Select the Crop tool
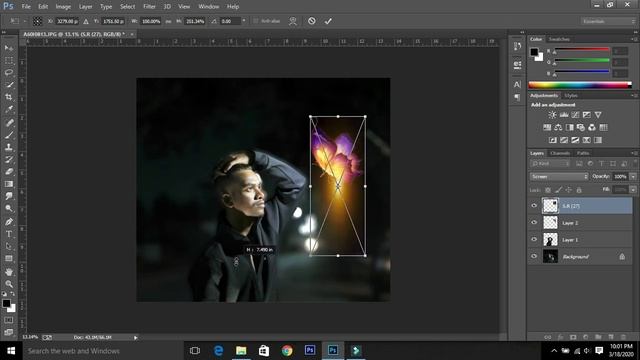Screen dimensions: 640x360 click(9, 97)
